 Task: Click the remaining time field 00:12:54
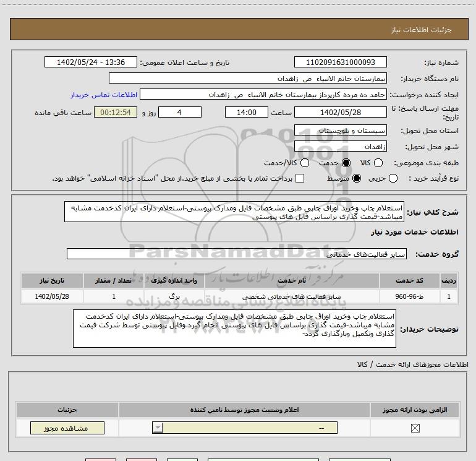click(116, 112)
